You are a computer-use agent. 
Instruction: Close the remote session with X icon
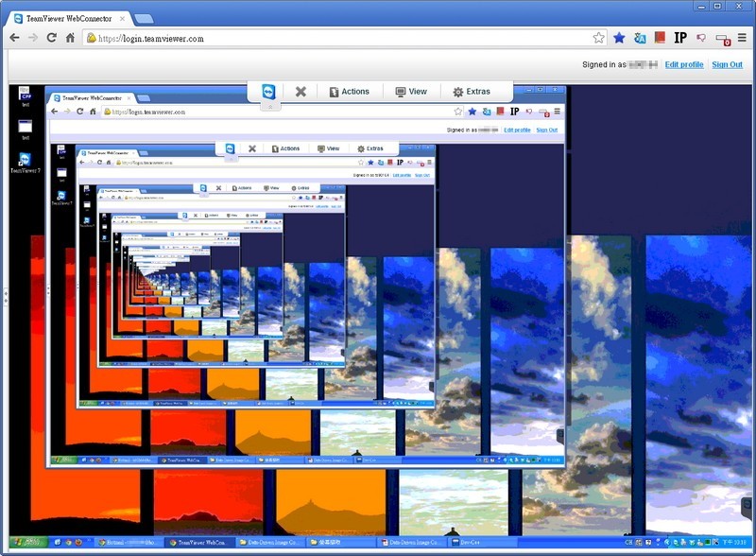pos(301,92)
